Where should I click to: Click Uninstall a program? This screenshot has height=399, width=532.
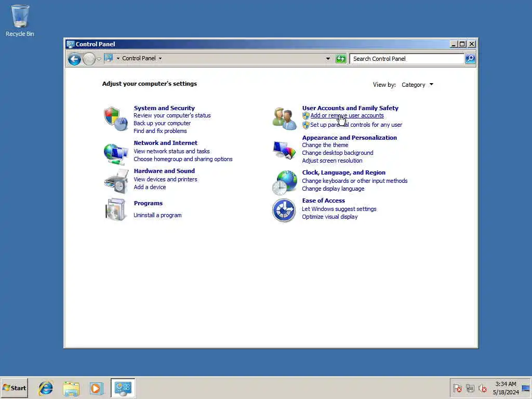point(157,215)
